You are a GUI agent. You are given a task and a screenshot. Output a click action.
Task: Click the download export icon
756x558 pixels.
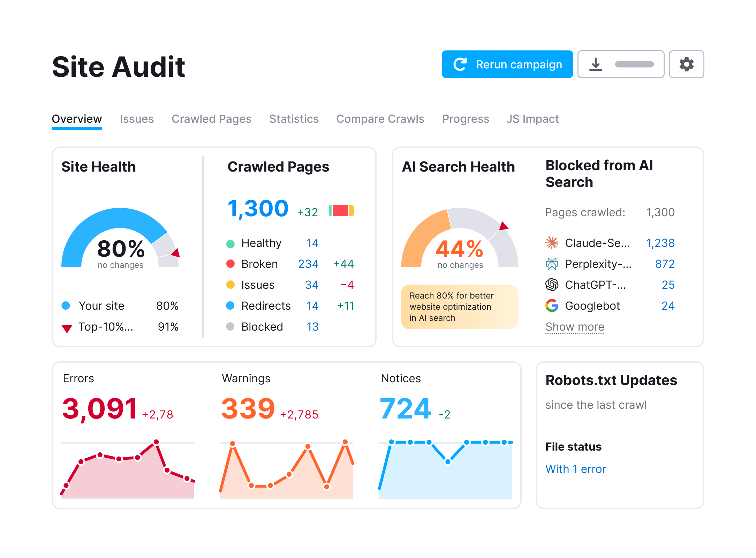(596, 65)
